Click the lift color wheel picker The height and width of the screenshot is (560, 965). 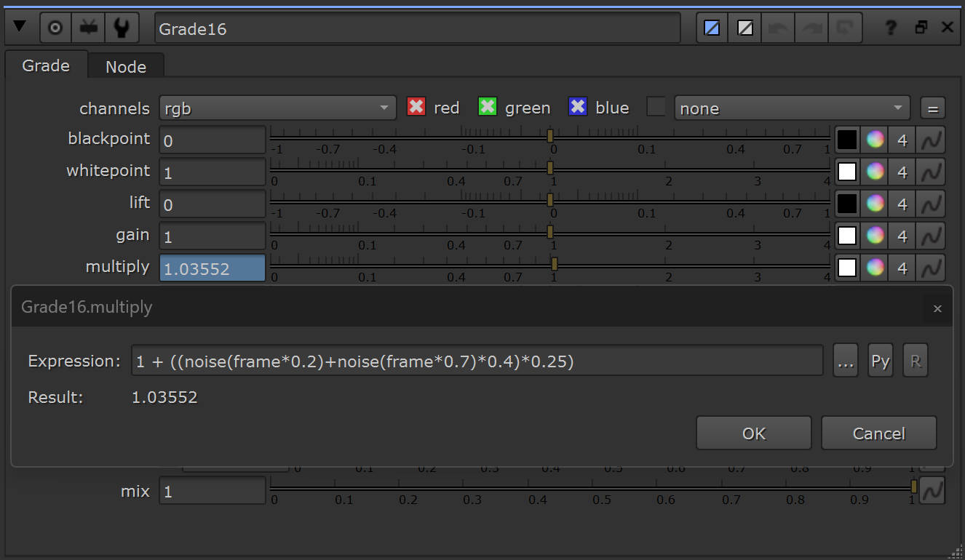875,204
